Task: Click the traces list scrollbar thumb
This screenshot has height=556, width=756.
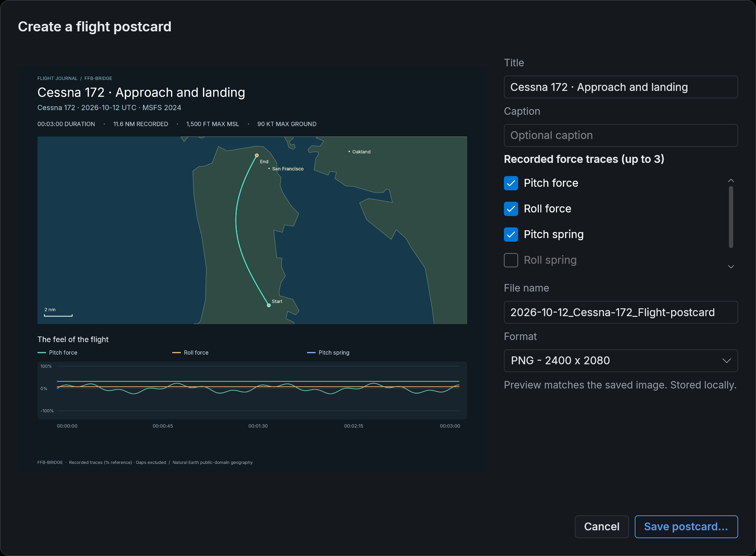Action: coord(731,217)
